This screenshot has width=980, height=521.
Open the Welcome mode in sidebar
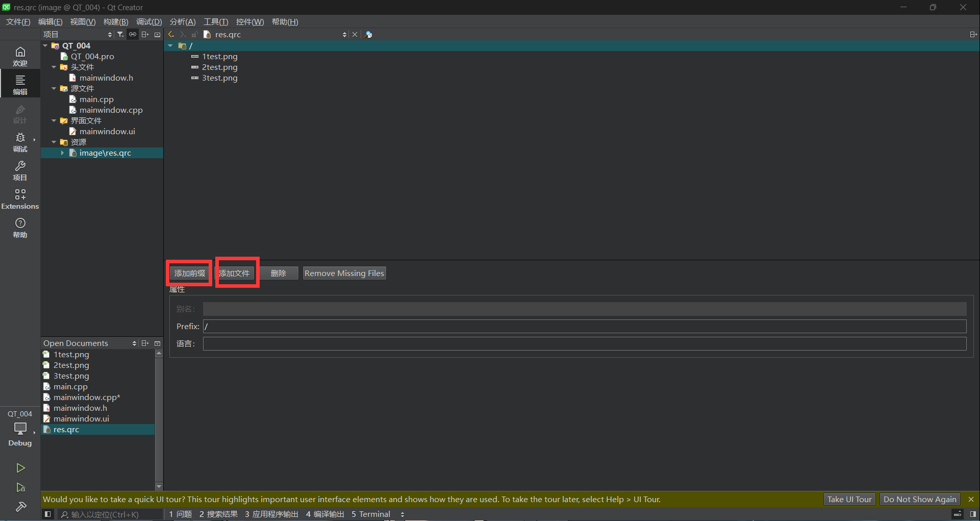click(x=20, y=56)
